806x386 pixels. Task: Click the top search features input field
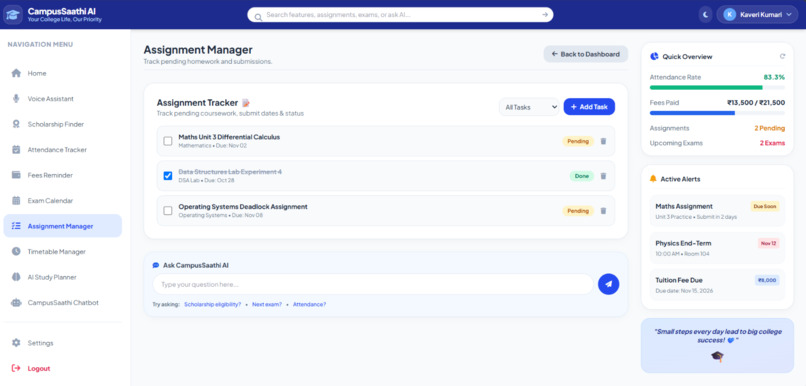pos(400,15)
